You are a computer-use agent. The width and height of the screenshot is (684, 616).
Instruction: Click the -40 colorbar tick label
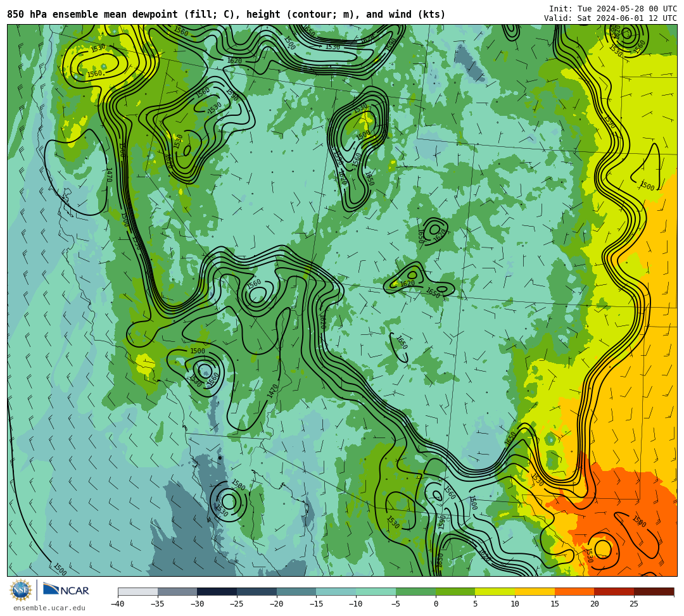117,604
